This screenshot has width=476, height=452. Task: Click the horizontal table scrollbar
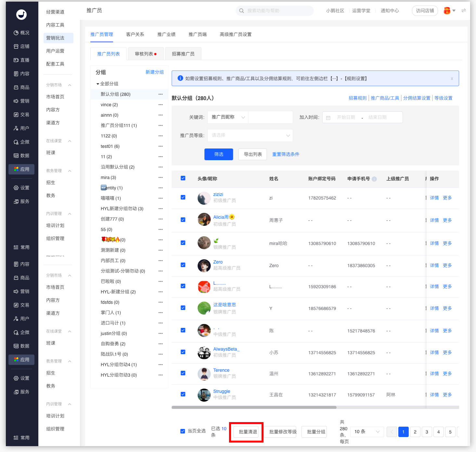(x=254, y=407)
